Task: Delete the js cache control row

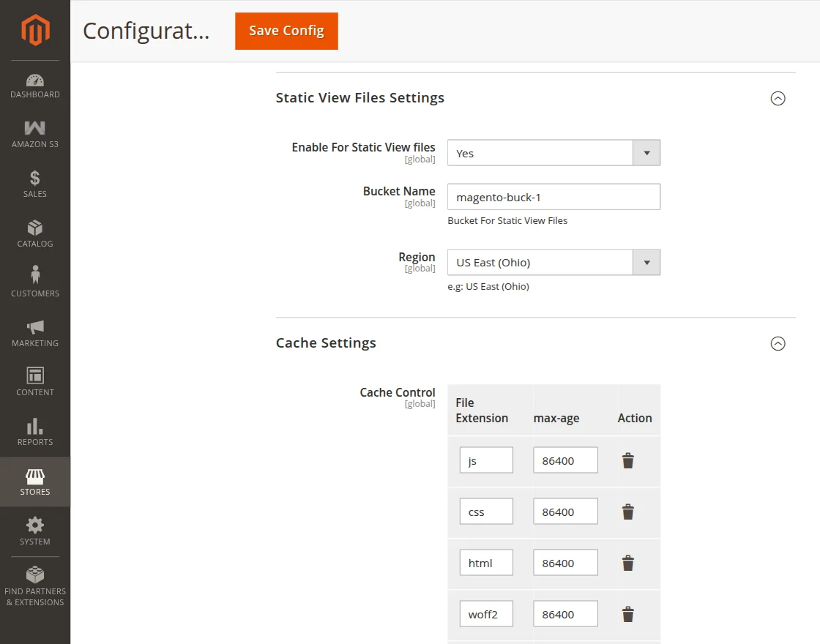Action: pos(627,460)
